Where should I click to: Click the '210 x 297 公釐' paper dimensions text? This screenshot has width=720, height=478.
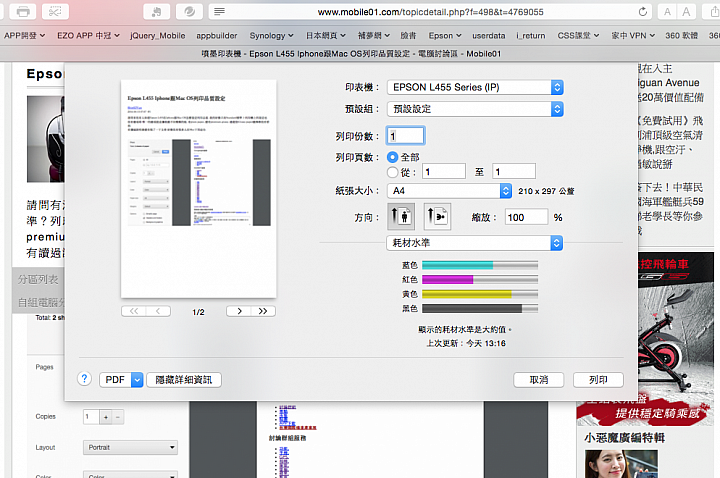546,191
